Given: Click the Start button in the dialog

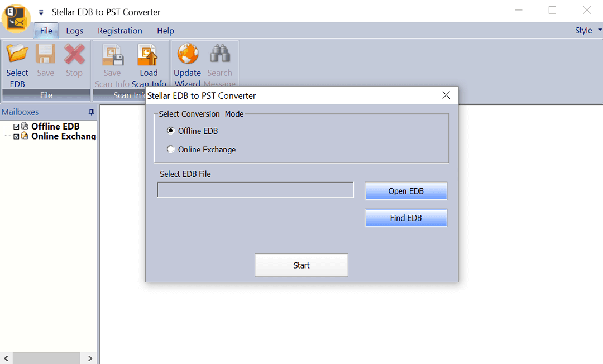Looking at the screenshot, I should pos(301,265).
